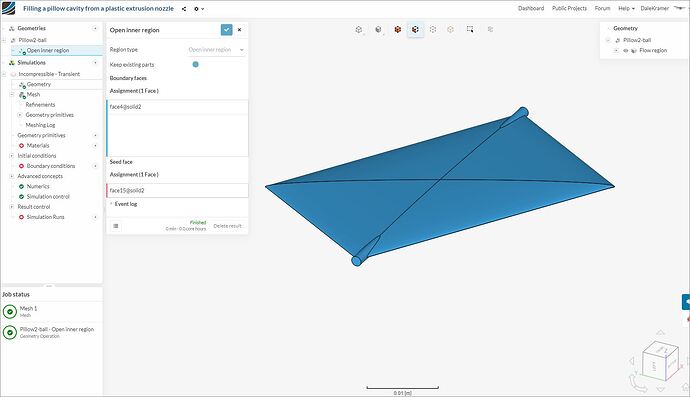Select face15@solid2 seed face entry
This screenshot has width=690, height=397.
click(x=177, y=191)
